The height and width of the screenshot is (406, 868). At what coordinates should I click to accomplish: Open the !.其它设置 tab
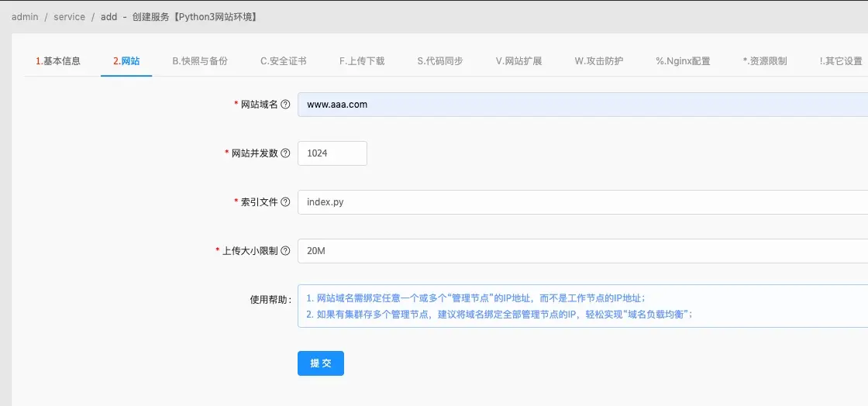[x=841, y=61]
